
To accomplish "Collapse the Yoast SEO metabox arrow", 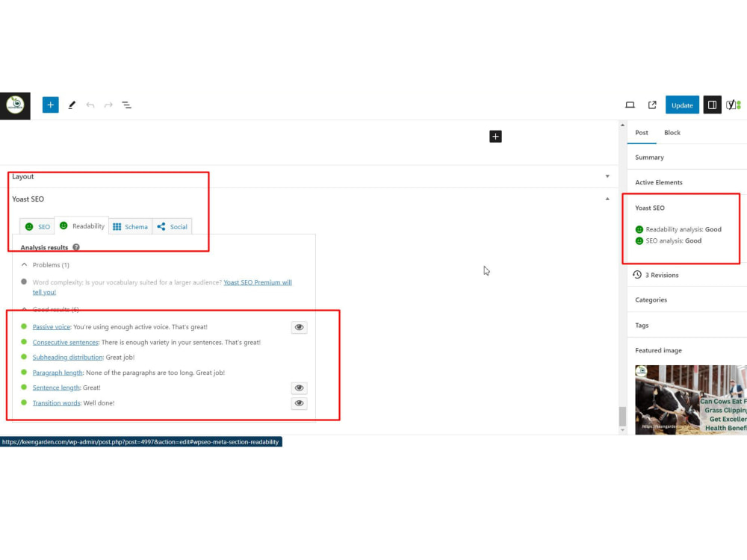I will click(607, 199).
